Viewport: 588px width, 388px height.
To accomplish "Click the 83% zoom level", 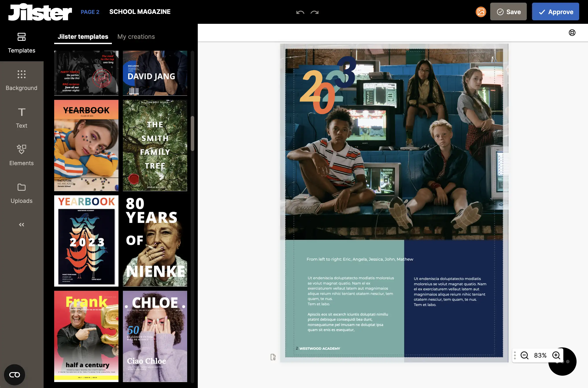I will click(540, 355).
